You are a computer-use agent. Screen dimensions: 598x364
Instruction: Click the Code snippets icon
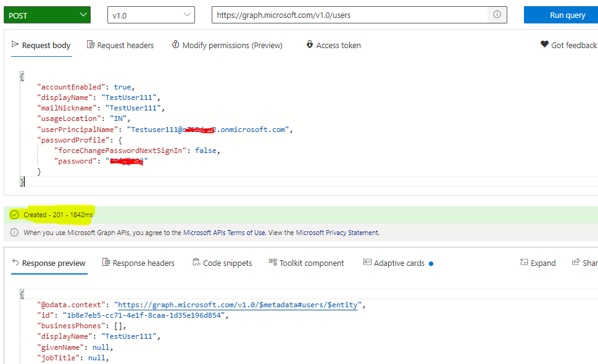(x=196, y=262)
